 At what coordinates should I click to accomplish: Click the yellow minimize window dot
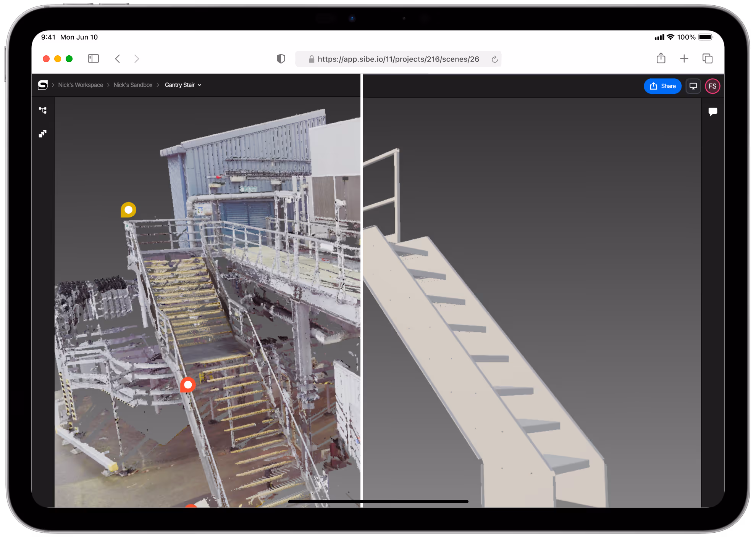tap(58, 59)
